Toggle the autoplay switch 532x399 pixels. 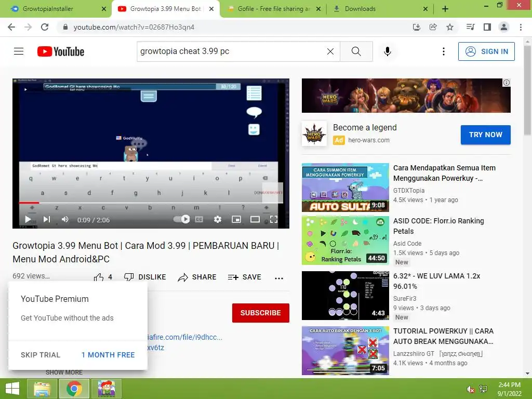tap(181, 219)
